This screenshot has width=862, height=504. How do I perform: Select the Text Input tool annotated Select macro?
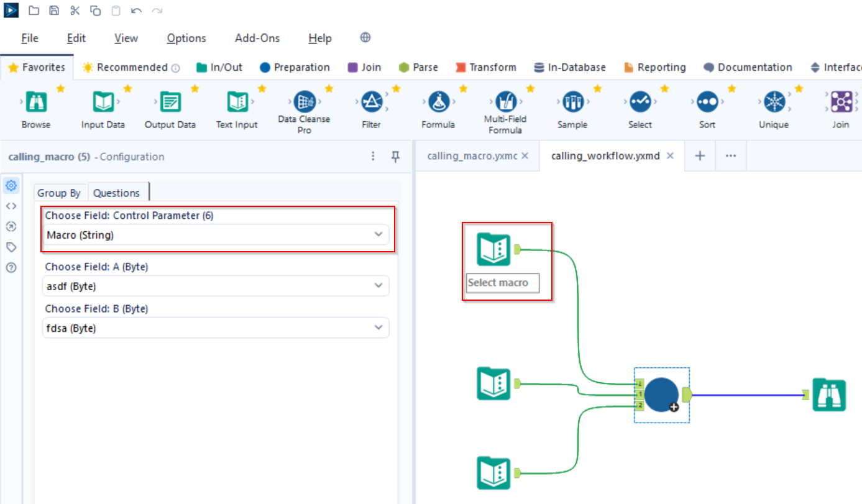coord(493,249)
